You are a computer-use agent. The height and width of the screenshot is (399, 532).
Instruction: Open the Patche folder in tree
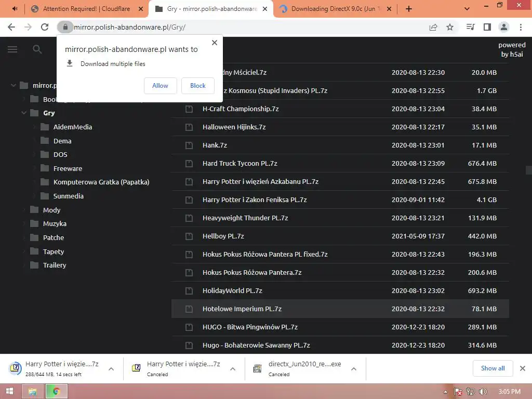pos(54,237)
